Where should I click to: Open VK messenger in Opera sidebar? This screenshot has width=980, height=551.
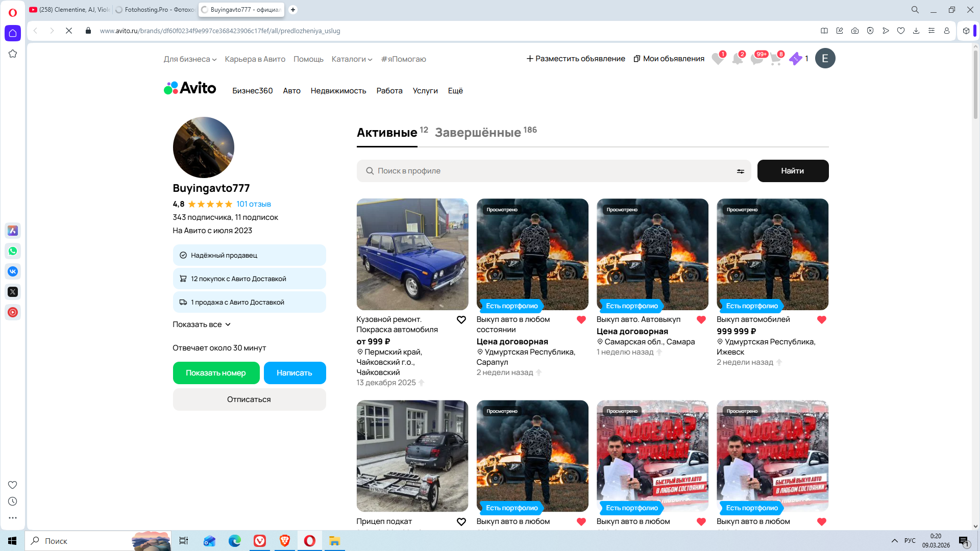pos(13,271)
